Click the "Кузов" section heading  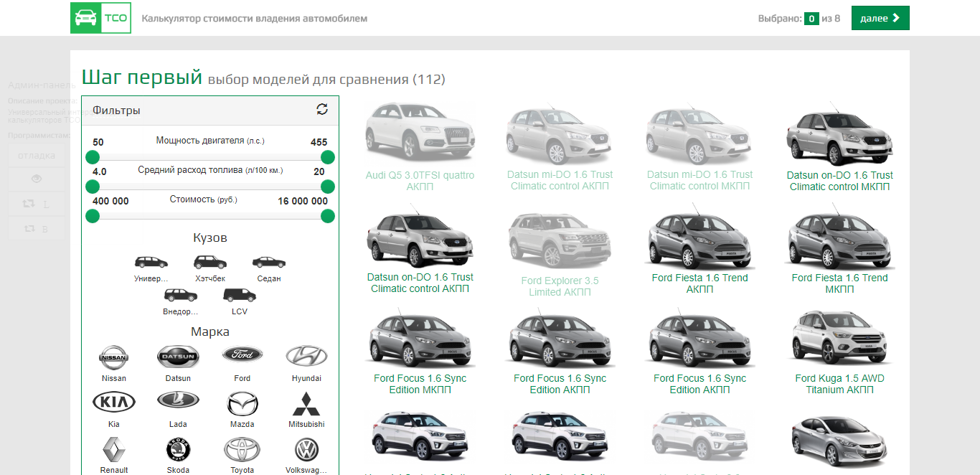pyautogui.click(x=210, y=237)
